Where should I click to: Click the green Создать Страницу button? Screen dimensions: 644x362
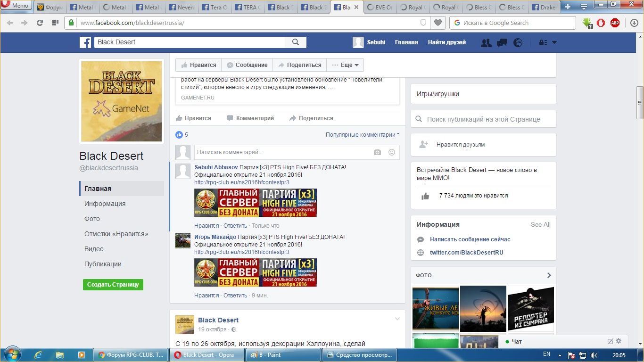113,285
